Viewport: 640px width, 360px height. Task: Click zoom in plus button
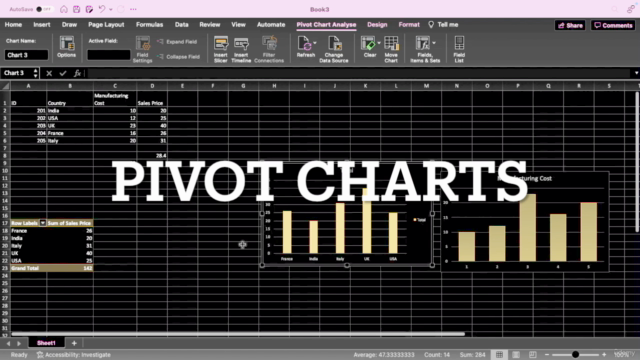[x=604, y=355]
